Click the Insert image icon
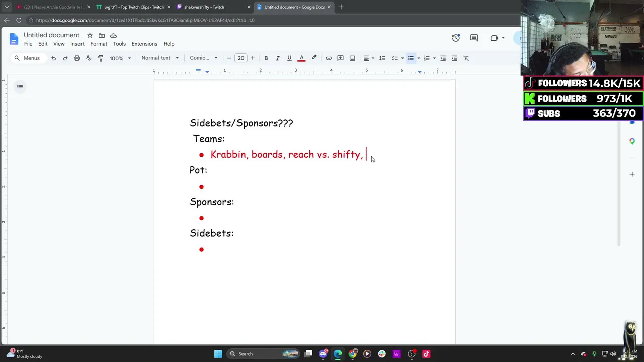The height and width of the screenshot is (362, 644). 352,58
